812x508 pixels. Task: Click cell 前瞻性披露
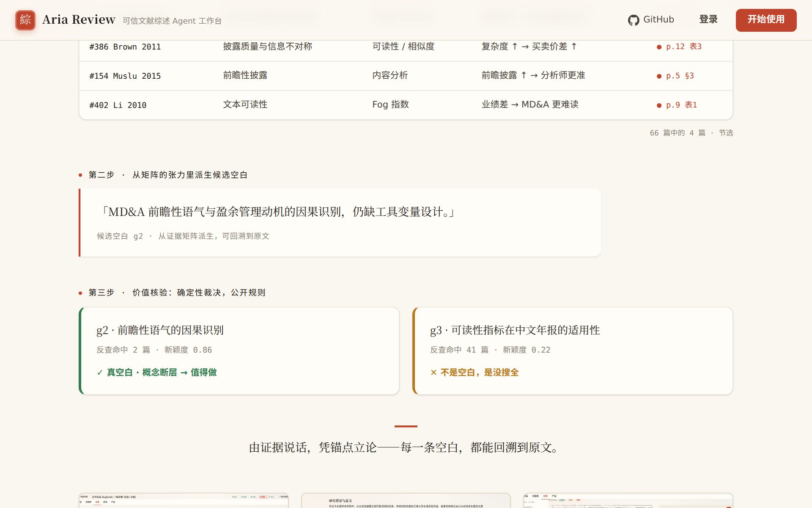(x=245, y=75)
